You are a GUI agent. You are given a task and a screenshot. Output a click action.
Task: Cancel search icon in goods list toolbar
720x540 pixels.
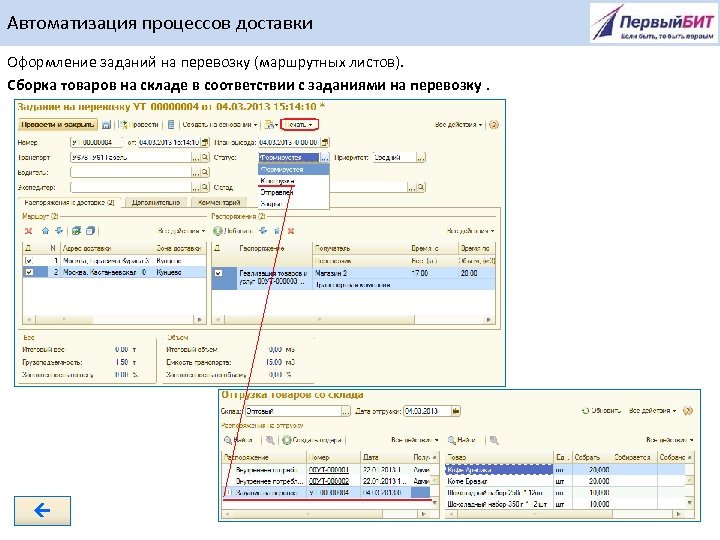(494, 440)
